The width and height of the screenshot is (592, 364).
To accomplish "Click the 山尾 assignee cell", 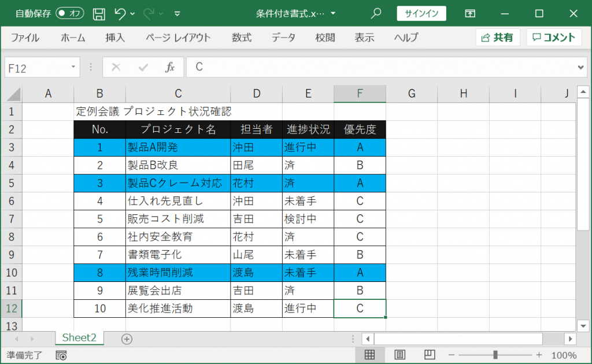I will point(256,255).
